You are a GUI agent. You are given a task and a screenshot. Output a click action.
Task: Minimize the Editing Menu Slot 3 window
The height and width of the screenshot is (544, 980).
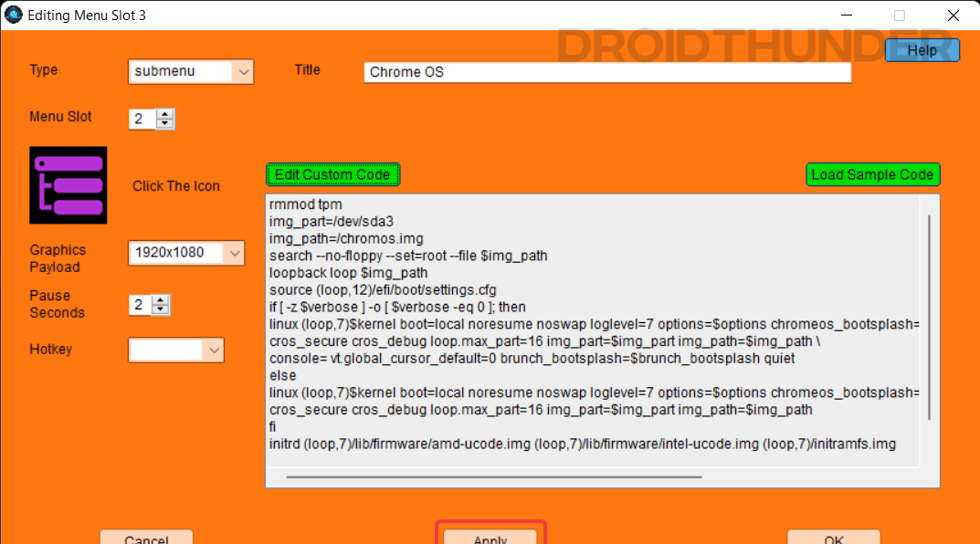click(x=847, y=15)
